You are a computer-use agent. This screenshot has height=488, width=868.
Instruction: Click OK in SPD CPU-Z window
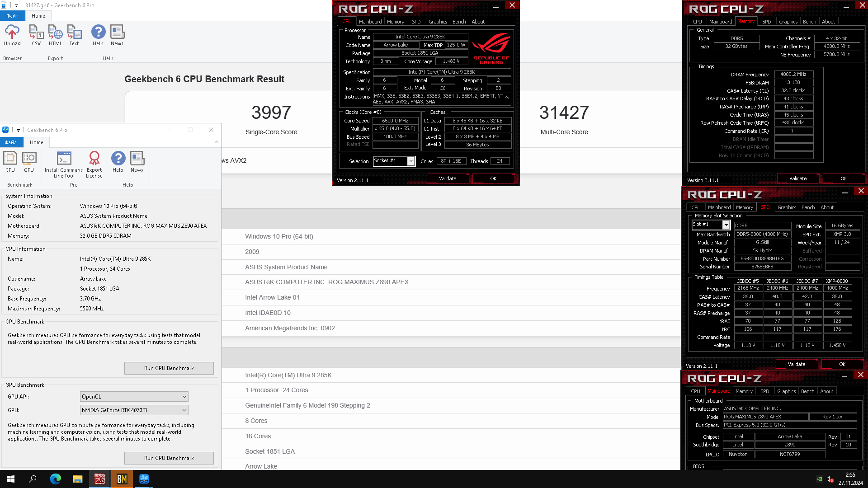pos(842,364)
